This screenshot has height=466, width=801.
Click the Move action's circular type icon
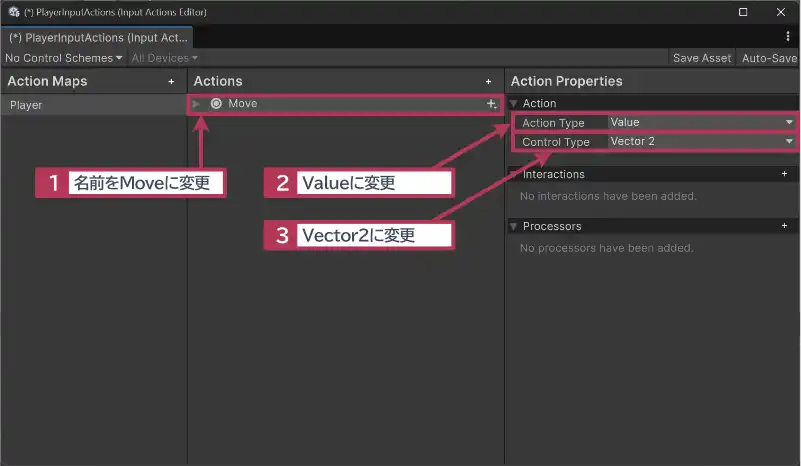[x=216, y=103]
